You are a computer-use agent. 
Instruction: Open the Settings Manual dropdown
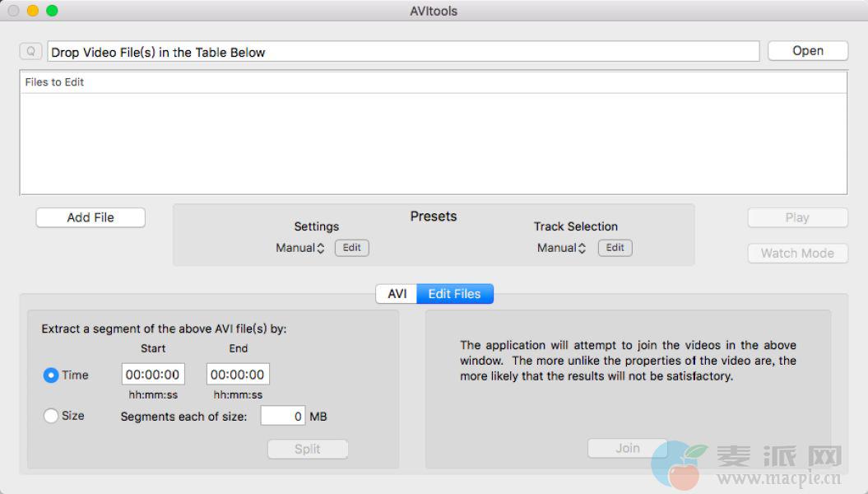click(x=300, y=248)
